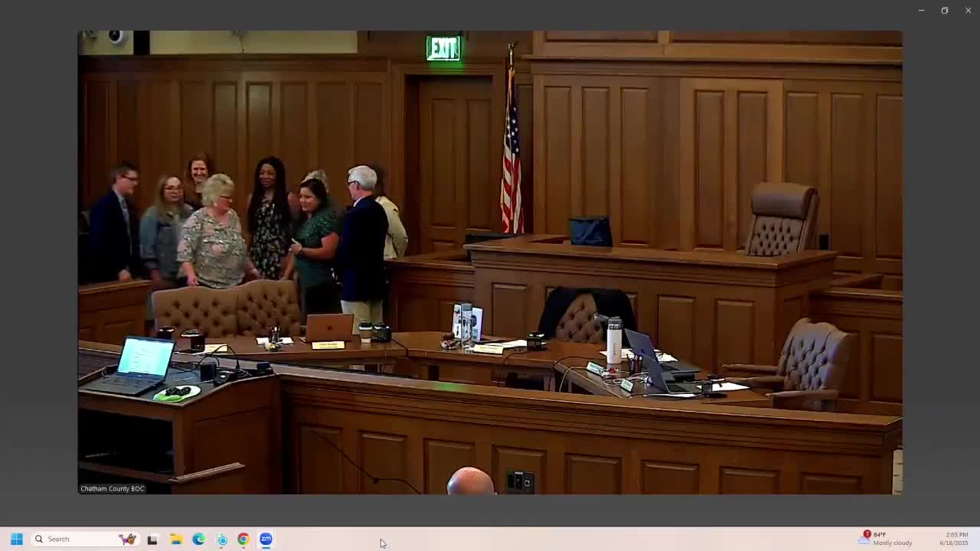Screen dimensions: 980x551
Task: Click the Windows Start button
Action: pyautogui.click(x=16, y=539)
